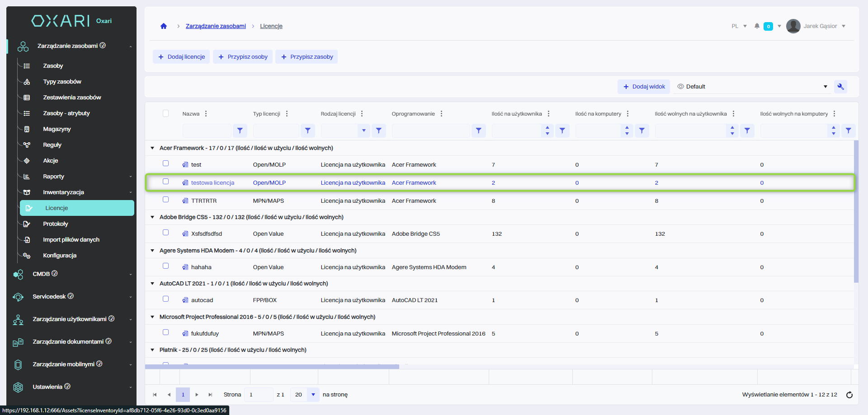Viewport: 868px width, 415px height.
Task: Click filter icon for Nazwa column
Action: click(240, 131)
